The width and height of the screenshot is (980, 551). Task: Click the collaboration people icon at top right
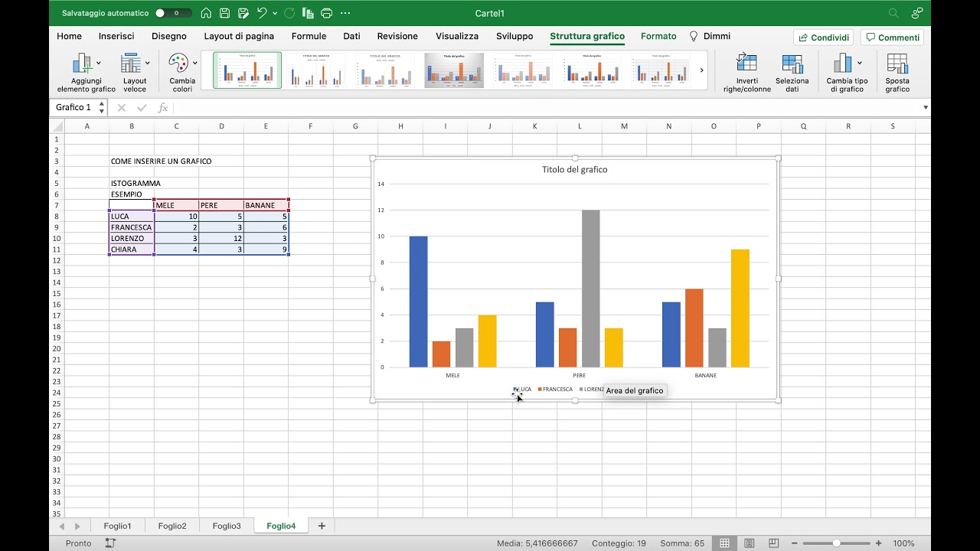(x=917, y=13)
